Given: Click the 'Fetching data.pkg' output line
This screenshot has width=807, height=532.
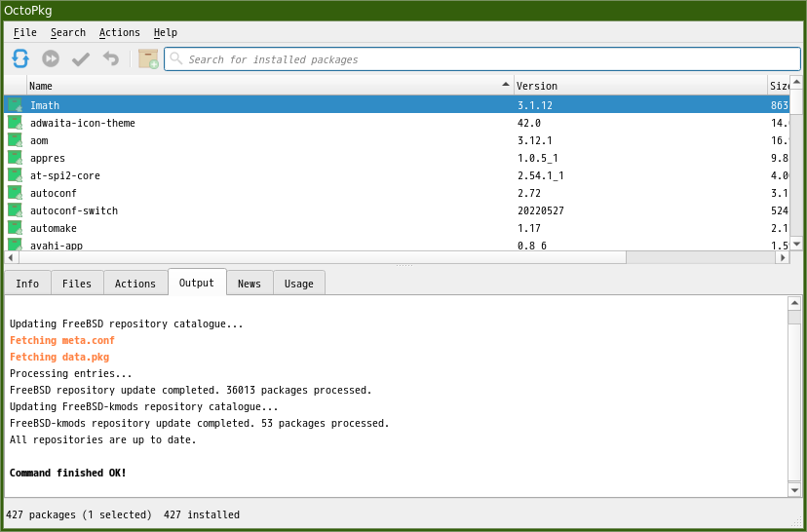Looking at the screenshot, I should [x=59, y=357].
